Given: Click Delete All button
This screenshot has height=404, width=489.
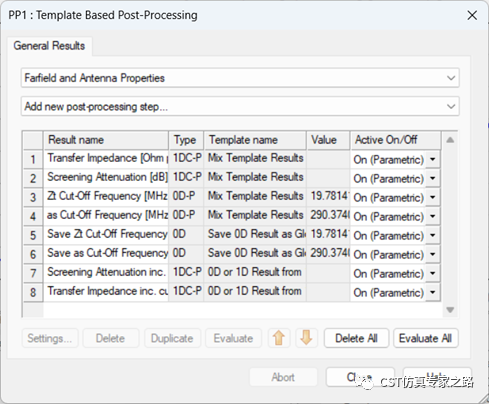Looking at the screenshot, I should (x=356, y=338).
